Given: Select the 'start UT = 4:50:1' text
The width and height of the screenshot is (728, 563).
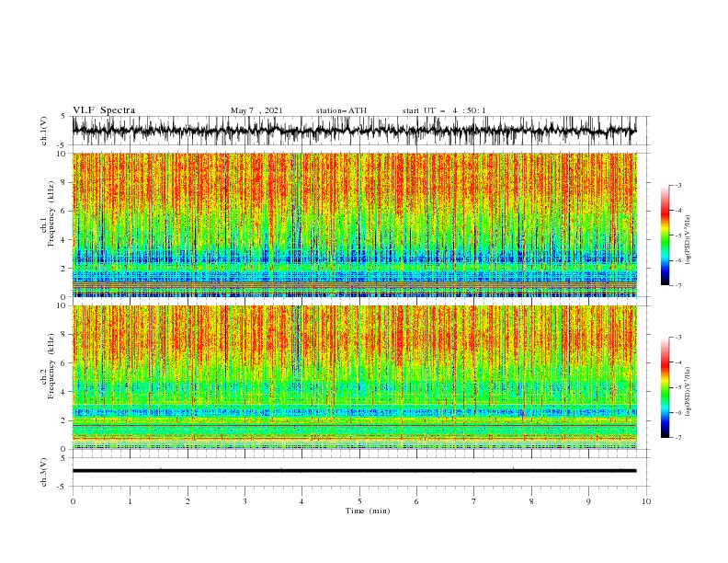Looking at the screenshot, I should (444, 110).
